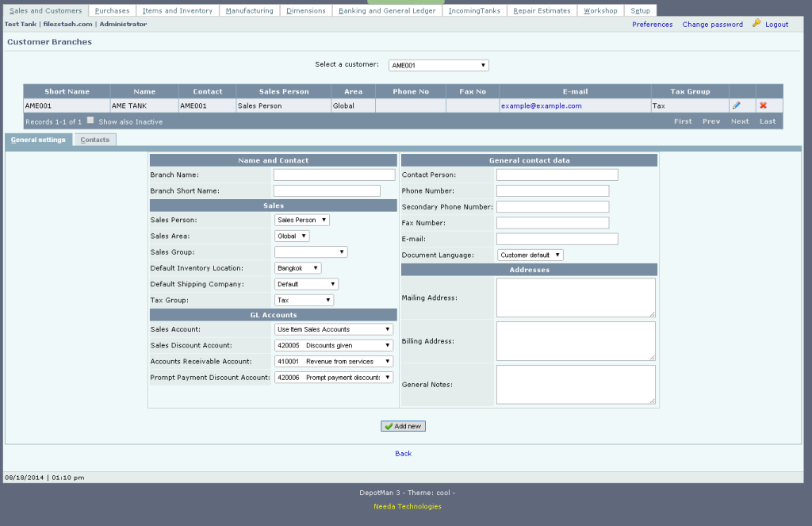Image resolution: width=812 pixels, height=526 pixels.
Task: Focus the Branch Short Name field
Action: tap(327, 190)
